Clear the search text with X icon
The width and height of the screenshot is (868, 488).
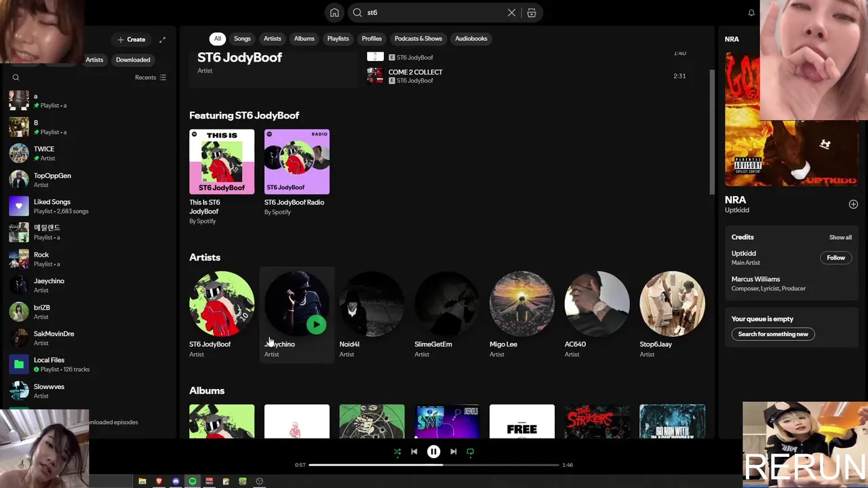pyautogui.click(x=511, y=12)
